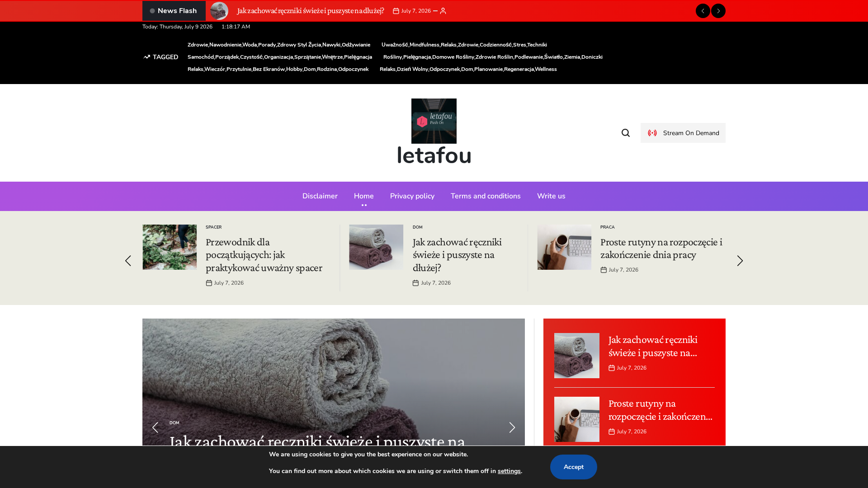Click the News Flash next arrow
The width and height of the screenshot is (868, 488).
pyautogui.click(x=718, y=11)
